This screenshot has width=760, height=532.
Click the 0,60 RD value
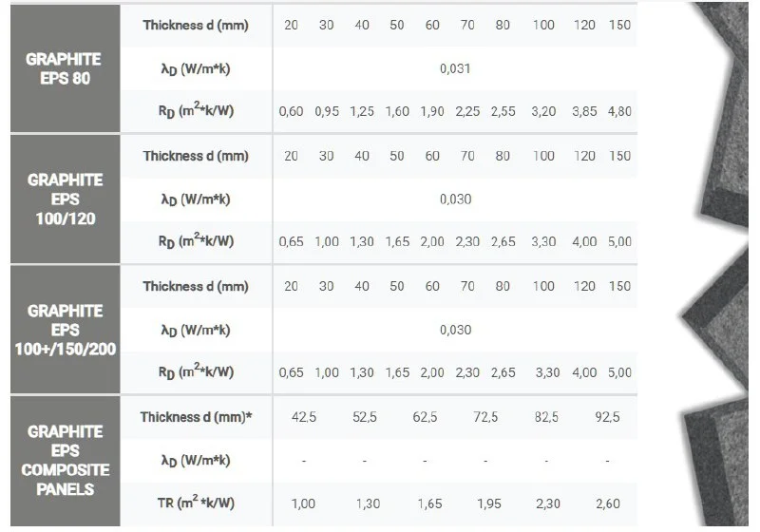click(x=291, y=111)
